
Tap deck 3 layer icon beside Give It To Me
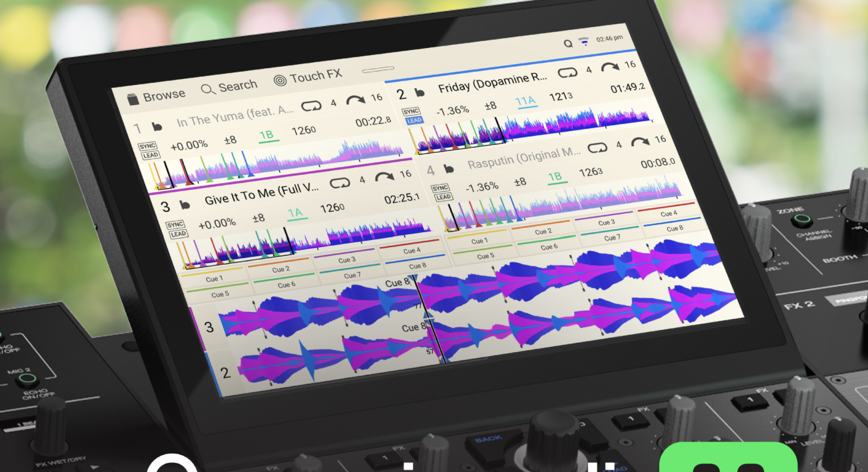point(185,205)
